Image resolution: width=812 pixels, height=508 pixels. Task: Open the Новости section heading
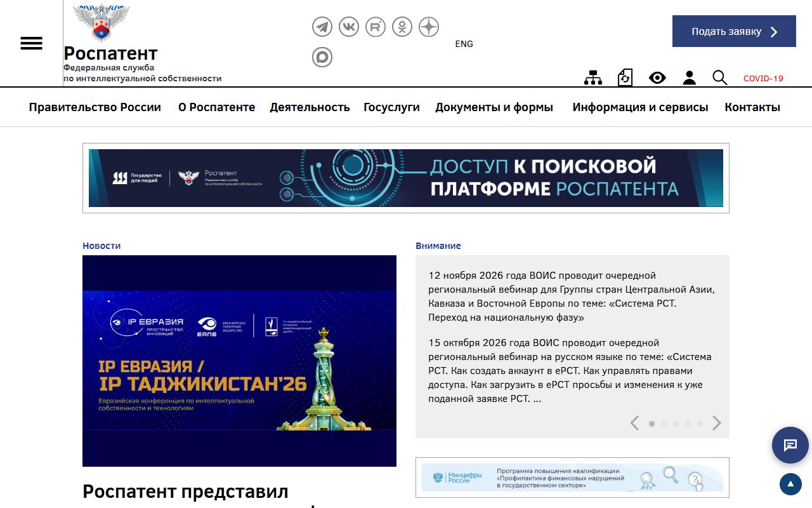point(101,246)
